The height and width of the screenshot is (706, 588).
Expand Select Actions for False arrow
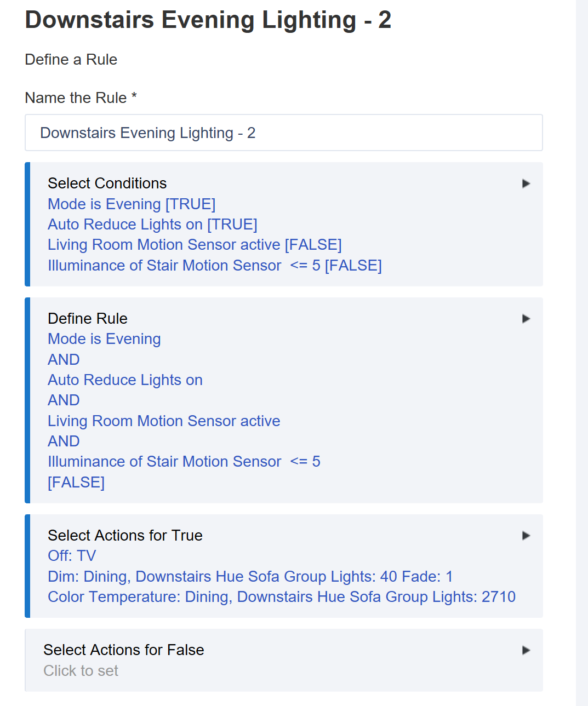(526, 650)
